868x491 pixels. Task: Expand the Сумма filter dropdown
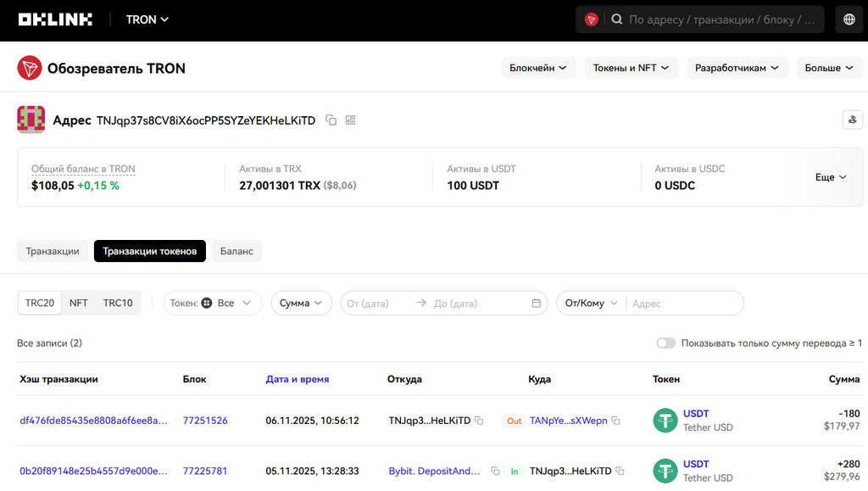point(301,303)
